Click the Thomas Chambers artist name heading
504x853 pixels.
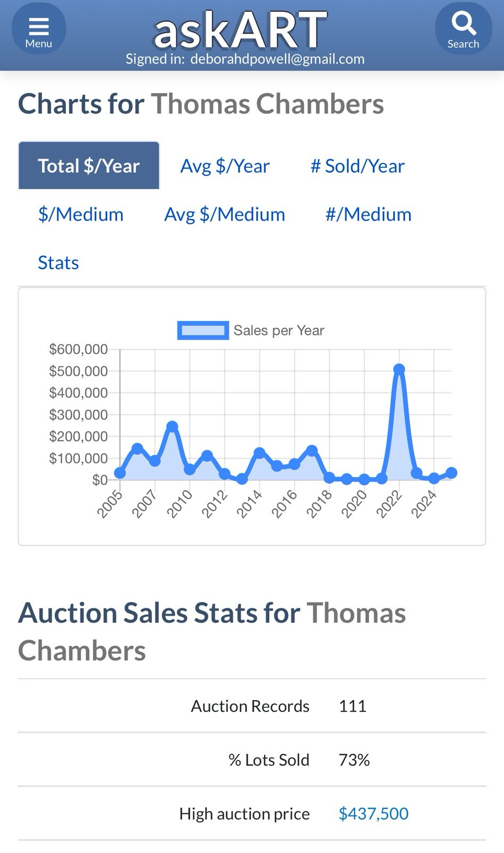pyautogui.click(x=267, y=103)
